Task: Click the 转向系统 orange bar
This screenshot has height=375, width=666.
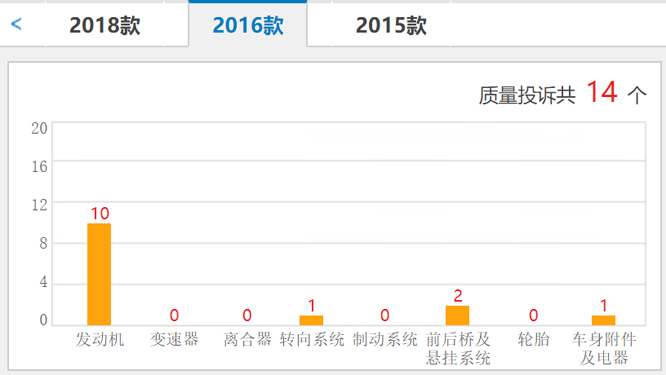Action: [311, 320]
